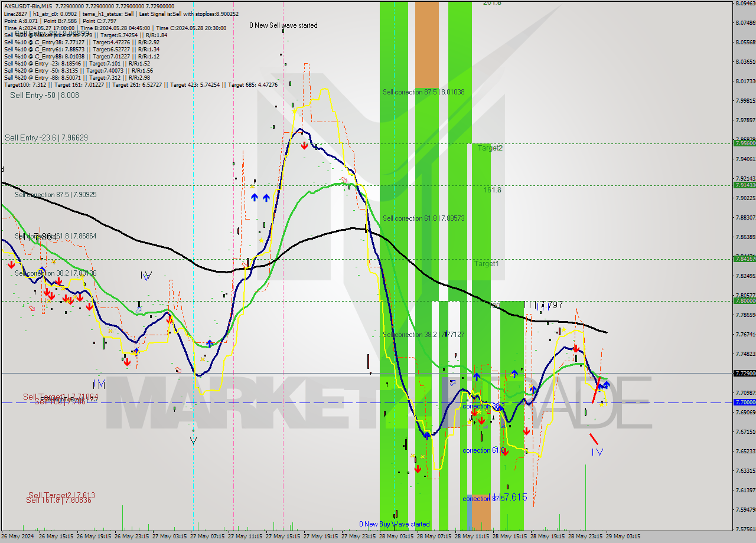Click the 'Time A:2024.05.27 17:00:00' info line
The image size is (756, 543).
115,28
